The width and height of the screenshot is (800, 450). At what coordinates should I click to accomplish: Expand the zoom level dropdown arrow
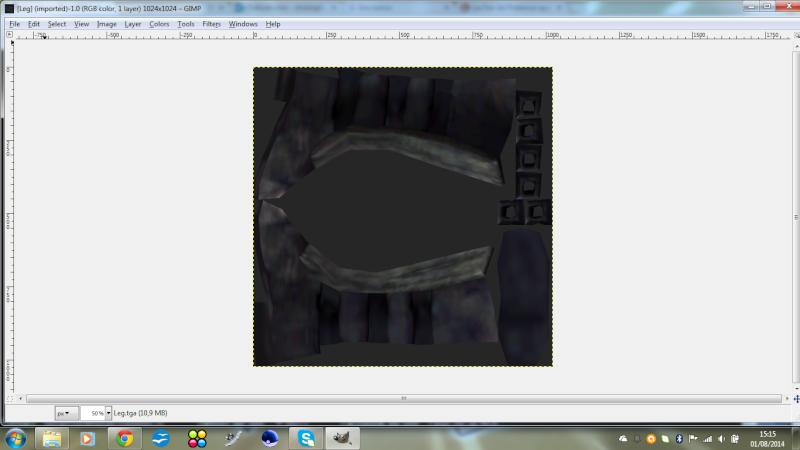[x=108, y=413]
